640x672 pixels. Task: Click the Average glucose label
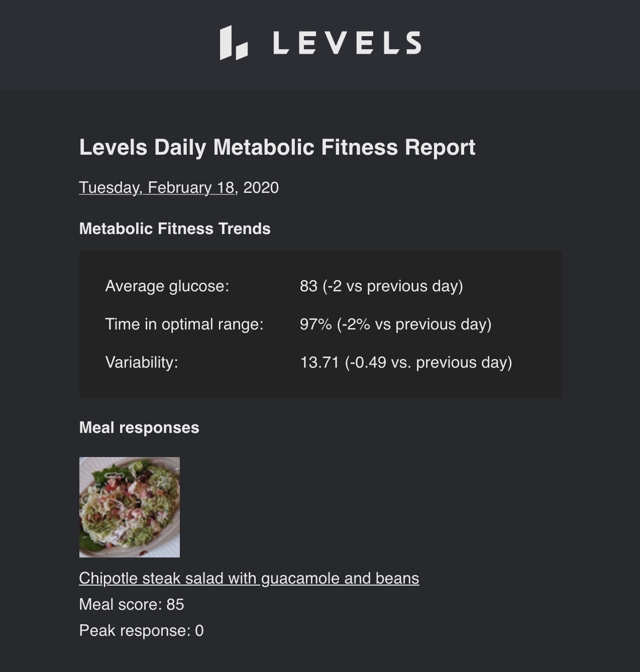pos(167,286)
